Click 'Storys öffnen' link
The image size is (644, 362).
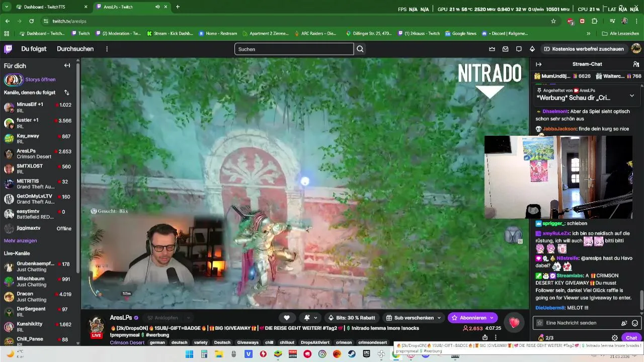click(x=40, y=79)
